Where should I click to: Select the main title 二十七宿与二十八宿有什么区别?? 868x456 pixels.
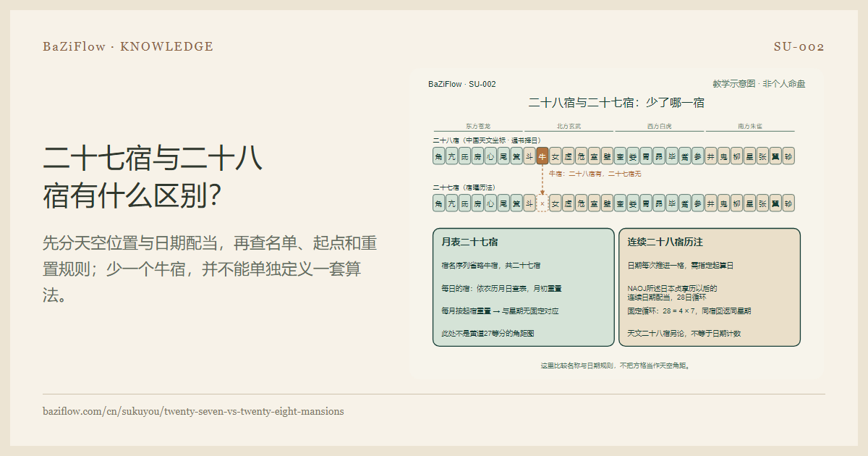153,177
